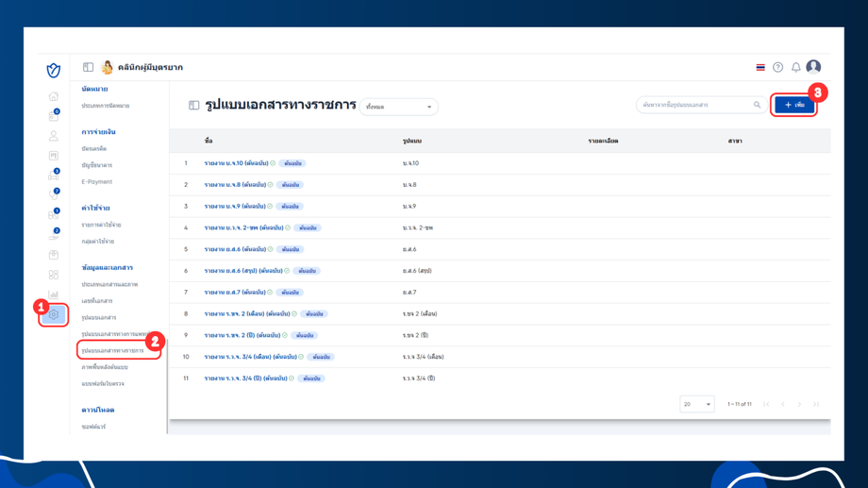This screenshot has width=868, height=488.
Task: Open report รายงาน ร.ว.จ. 3/4 (ปี)
Action: [246, 379]
